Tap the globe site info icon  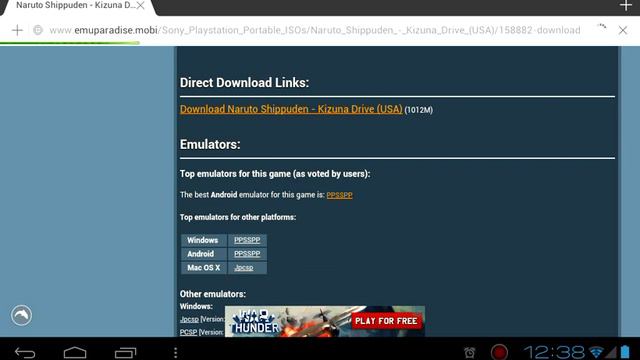(x=38, y=30)
